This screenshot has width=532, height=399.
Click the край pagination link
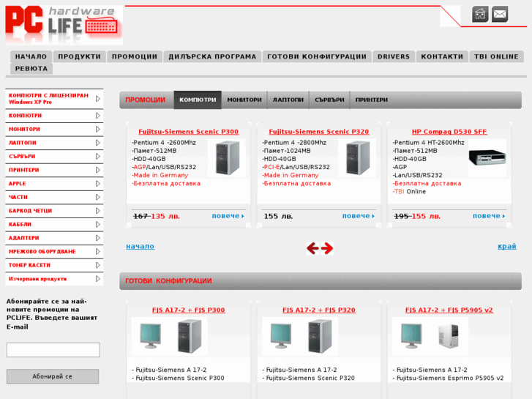tap(507, 246)
